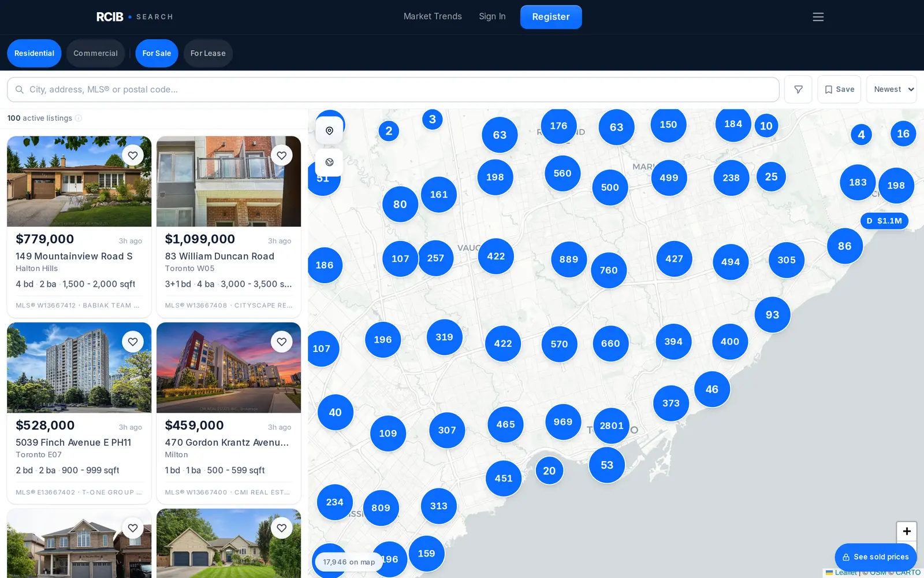This screenshot has height=578, width=924.
Task: Click the 2801 map cluster
Action: click(x=611, y=426)
